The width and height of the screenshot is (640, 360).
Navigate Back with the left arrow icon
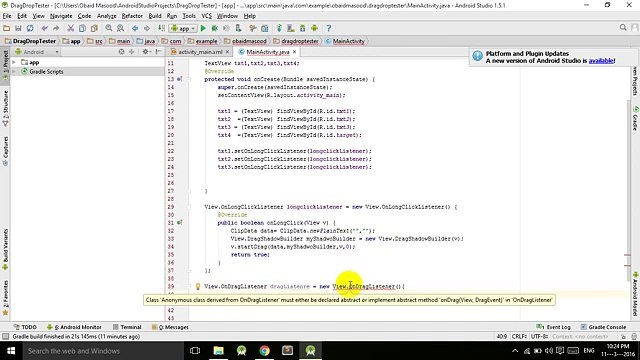[135, 28]
